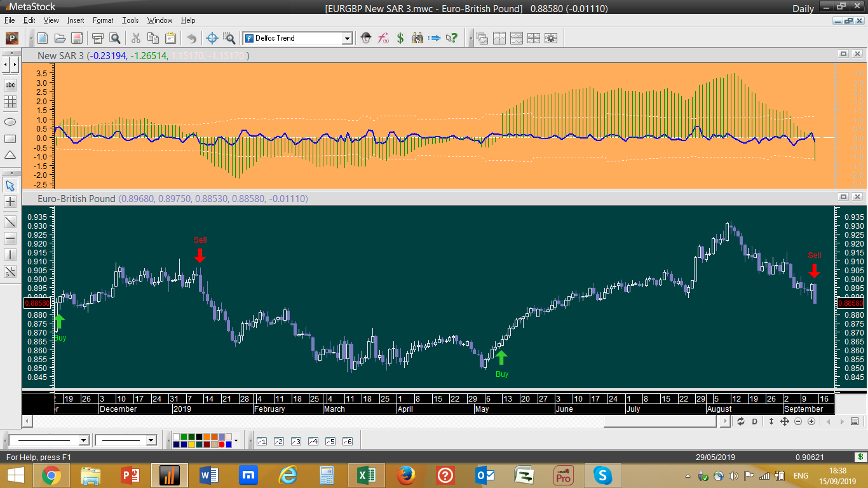Click the crosshair icon in the top toolbar
The width and height of the screenshot is (868, 488).
coord(212,38)
